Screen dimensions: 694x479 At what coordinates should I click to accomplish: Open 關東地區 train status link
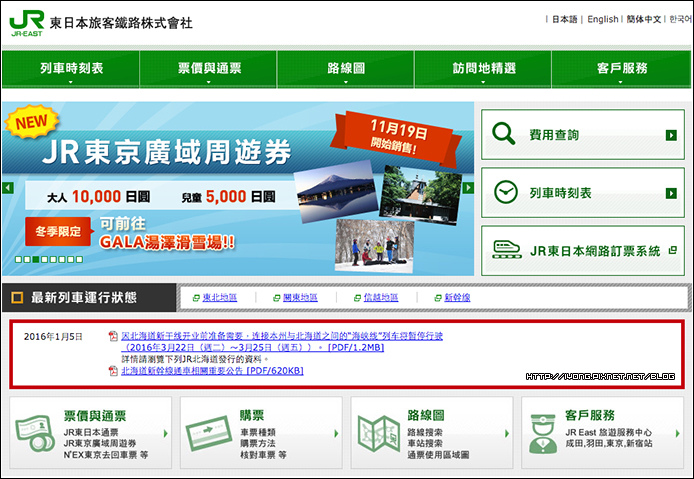pos(300,297)
